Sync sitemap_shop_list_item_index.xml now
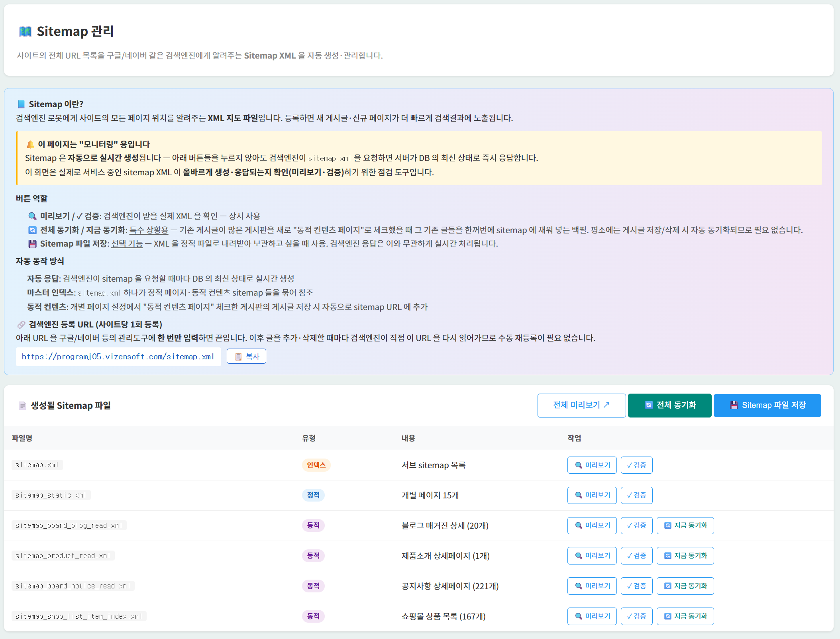840x639 pixels. click(685, 616)
